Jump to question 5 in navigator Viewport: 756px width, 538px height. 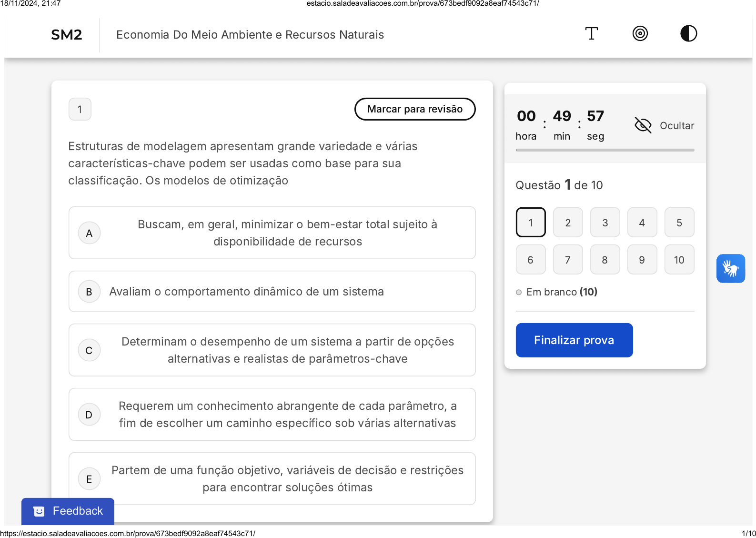tap(679, 223)
